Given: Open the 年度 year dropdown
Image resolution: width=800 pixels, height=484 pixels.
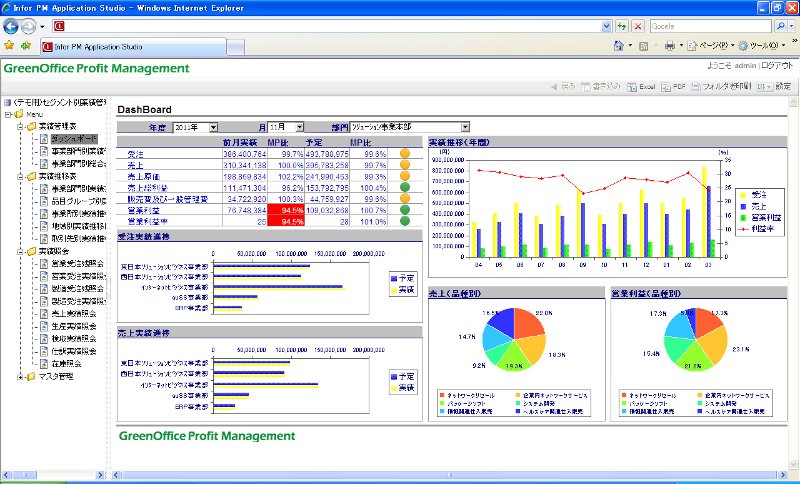Looking at the screenshot, I should click(x=214, y=128).
